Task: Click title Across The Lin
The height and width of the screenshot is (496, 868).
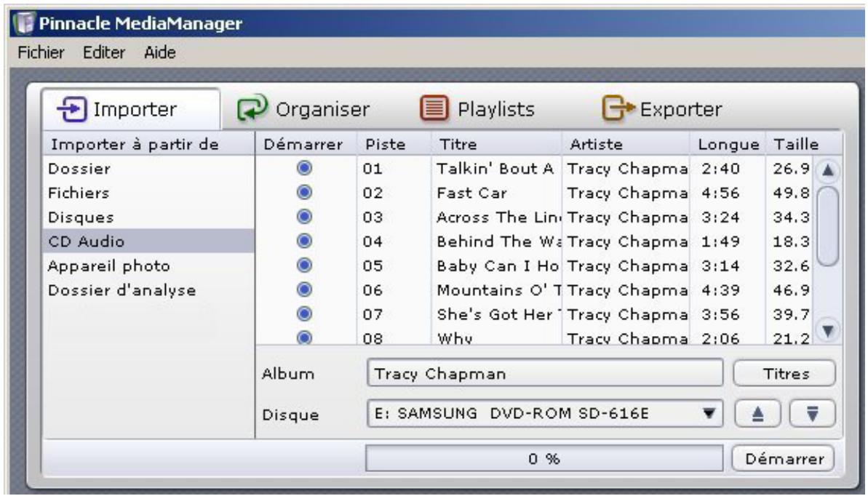Action: point(499,217)
